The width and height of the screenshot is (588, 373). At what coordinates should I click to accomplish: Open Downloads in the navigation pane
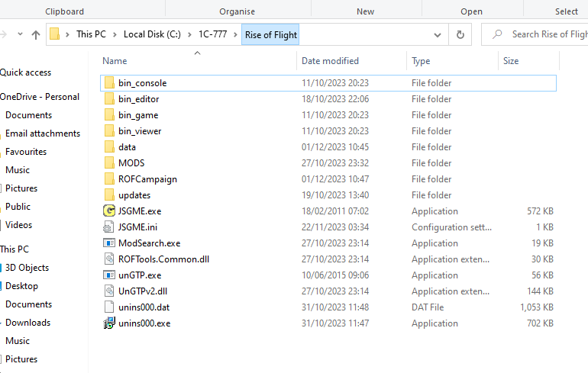tap(27, 323)
